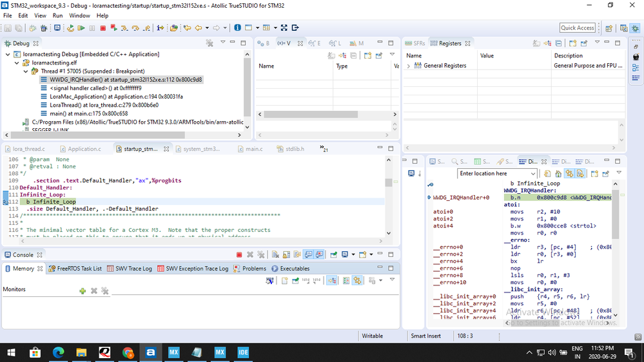Select main() at main.c:175 stack frame

pos(89,113)
